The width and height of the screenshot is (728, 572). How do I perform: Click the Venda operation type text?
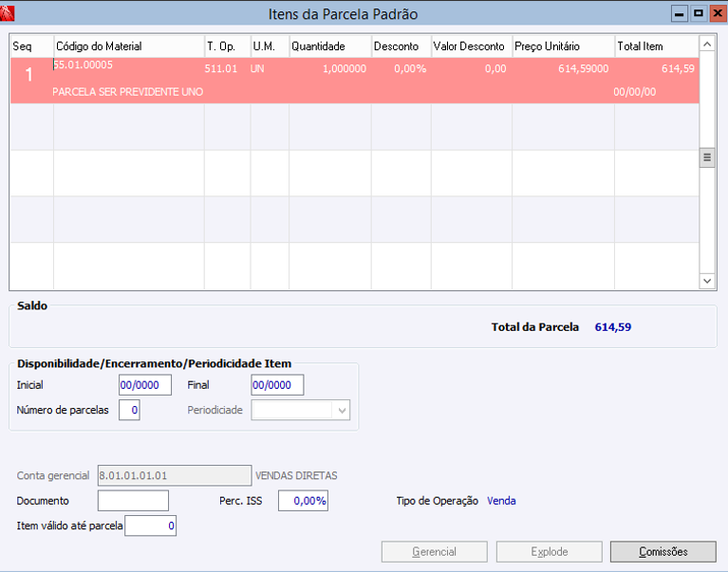click(x=501, y=501)
